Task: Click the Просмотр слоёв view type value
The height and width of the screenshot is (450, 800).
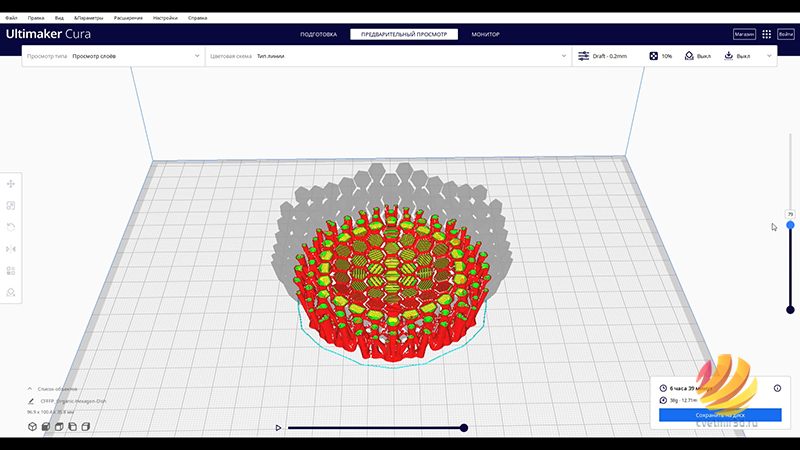Action: 94,56
